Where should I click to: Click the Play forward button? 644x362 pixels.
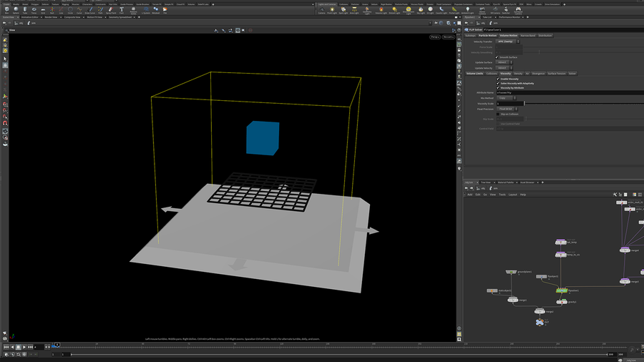point(24,347)
